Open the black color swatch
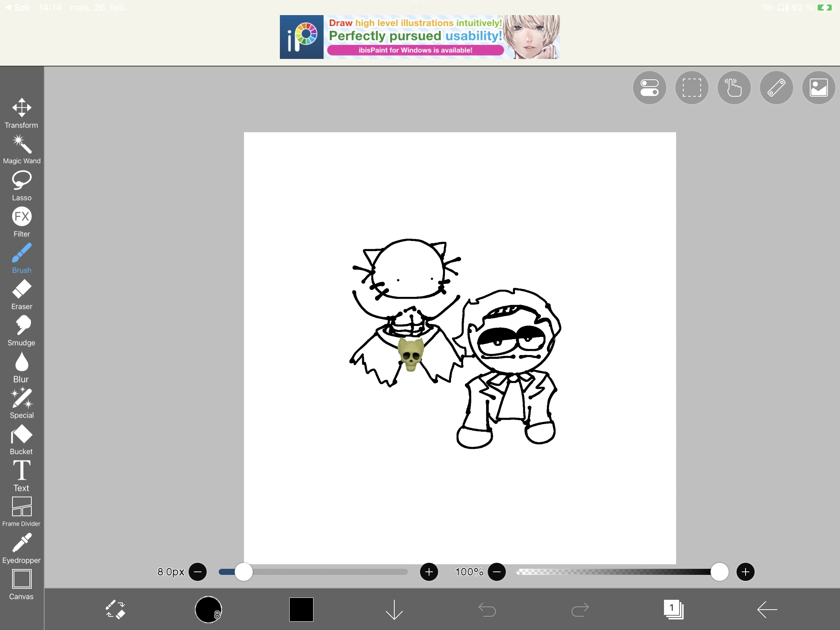The height and width of the screenshot is (630, 840). click(301, 610)
